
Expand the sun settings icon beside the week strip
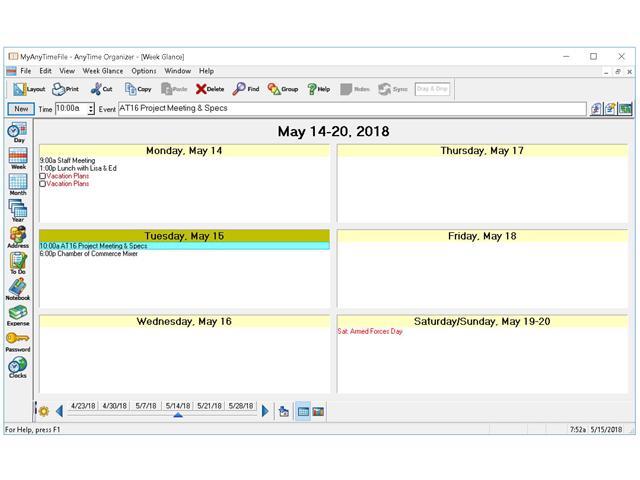[43, 410]
